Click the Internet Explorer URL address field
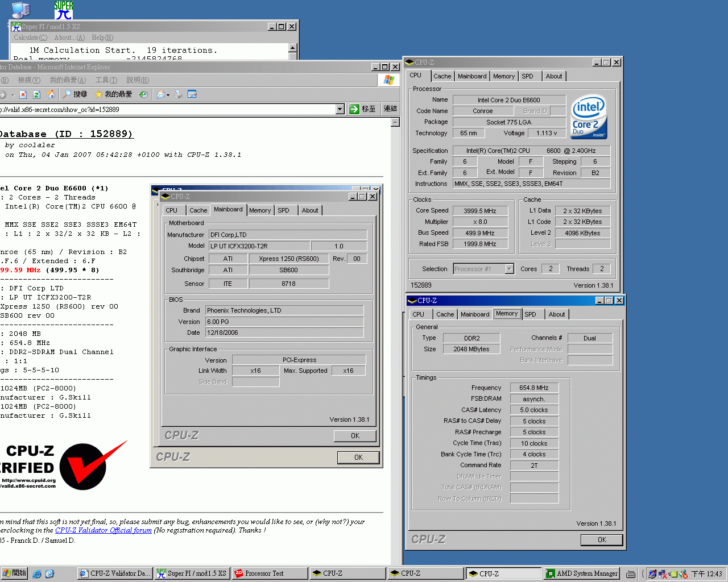This screenshot has width=728, height=582. [168, 109]
